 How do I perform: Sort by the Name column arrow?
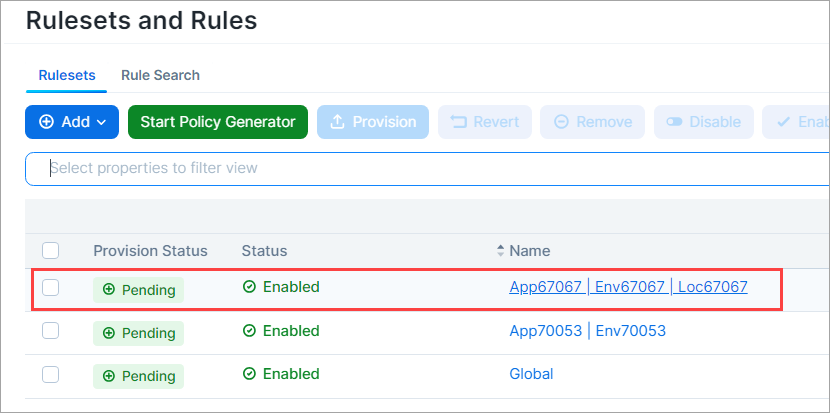pos(501,250)
